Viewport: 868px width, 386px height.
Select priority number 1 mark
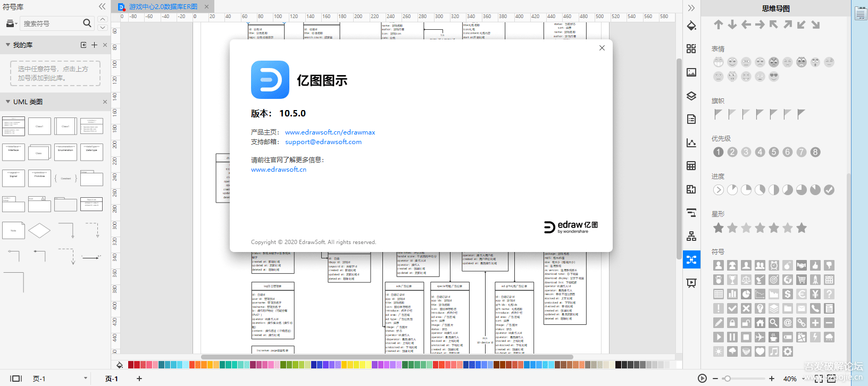719,152
